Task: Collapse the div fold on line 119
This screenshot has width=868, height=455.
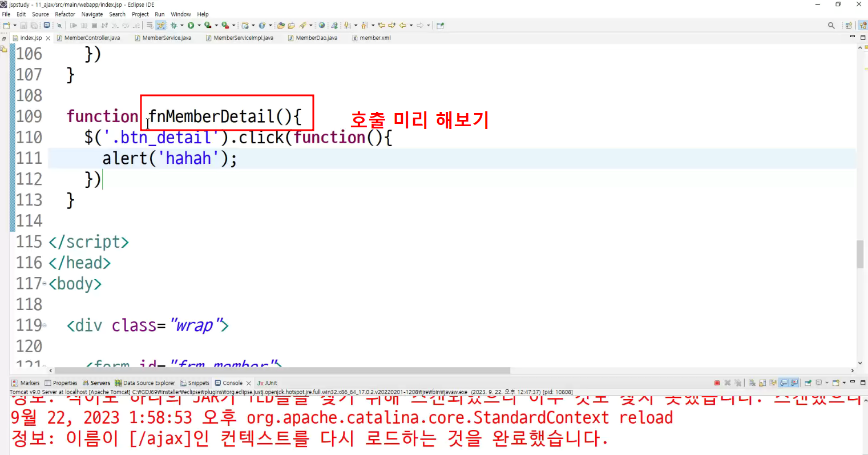Action: tap(45, 325)
